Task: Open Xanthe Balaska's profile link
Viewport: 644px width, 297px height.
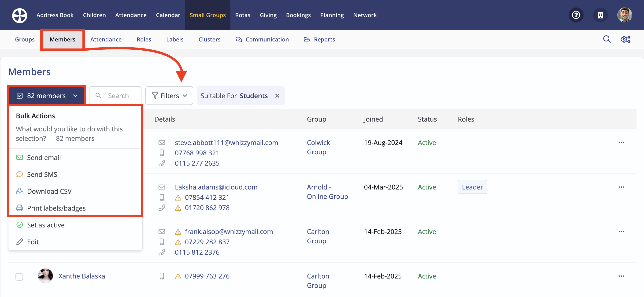Action: coord(81,276)
